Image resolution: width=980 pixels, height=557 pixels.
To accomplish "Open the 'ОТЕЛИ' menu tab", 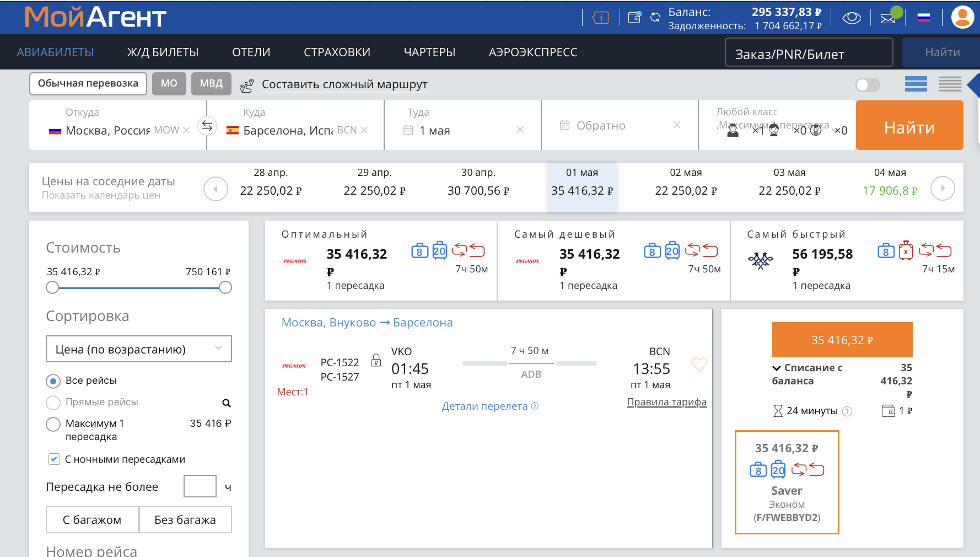I will [251, 52].
